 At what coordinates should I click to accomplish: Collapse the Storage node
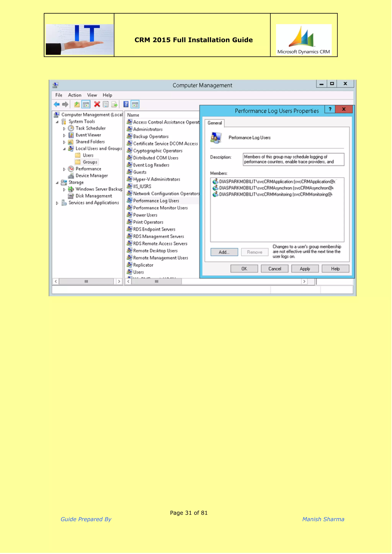[x=57, y=183]
